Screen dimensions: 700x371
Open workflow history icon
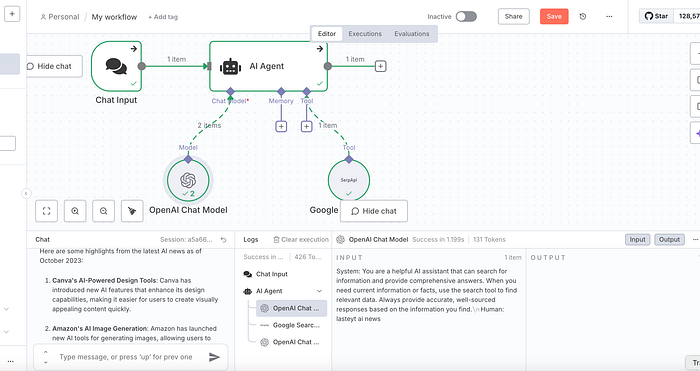[583, 17]
